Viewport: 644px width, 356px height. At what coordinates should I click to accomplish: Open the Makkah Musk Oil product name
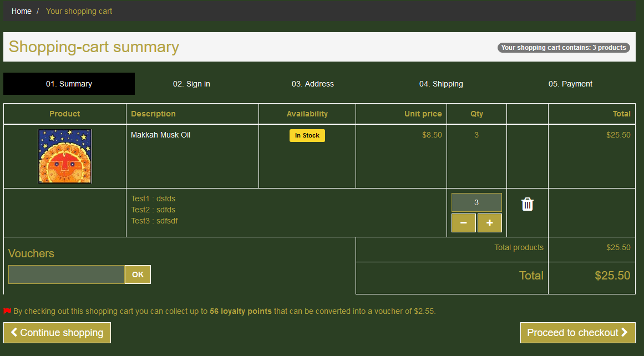(x=160, y=135)
